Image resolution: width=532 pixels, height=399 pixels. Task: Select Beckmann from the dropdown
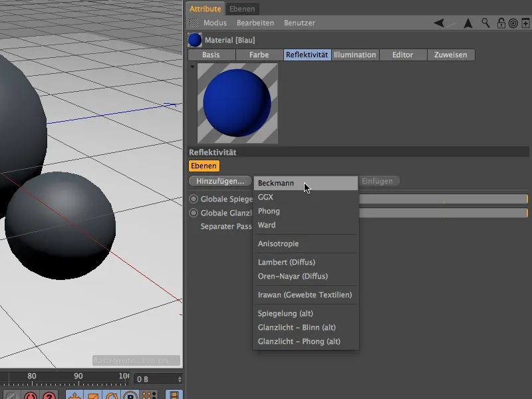(x=306, y=183)
